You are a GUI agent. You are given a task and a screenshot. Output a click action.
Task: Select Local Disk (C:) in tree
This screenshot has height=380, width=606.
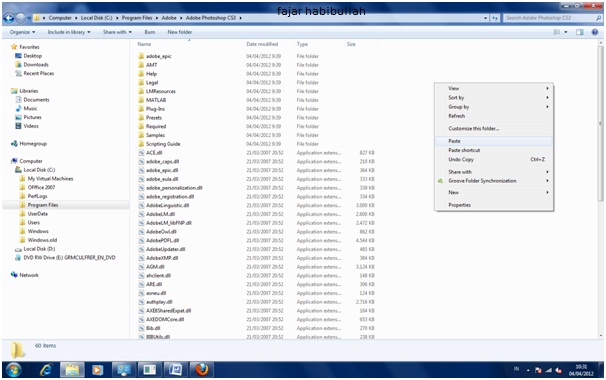[35, 170]
